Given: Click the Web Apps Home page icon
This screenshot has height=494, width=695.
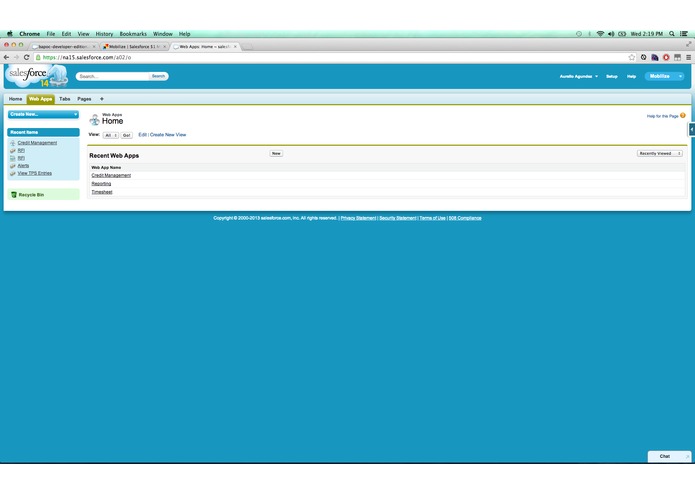Looking at the screenshot, I should [x=94, y=119].
